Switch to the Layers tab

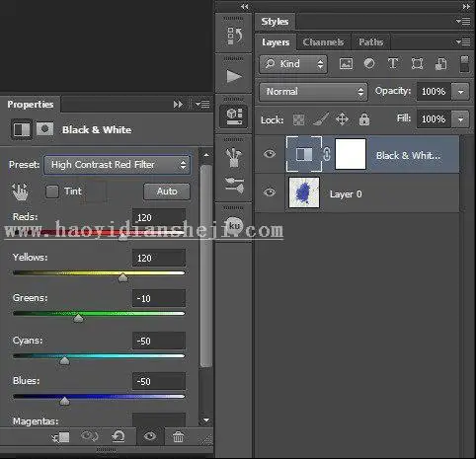coord(276,42)
